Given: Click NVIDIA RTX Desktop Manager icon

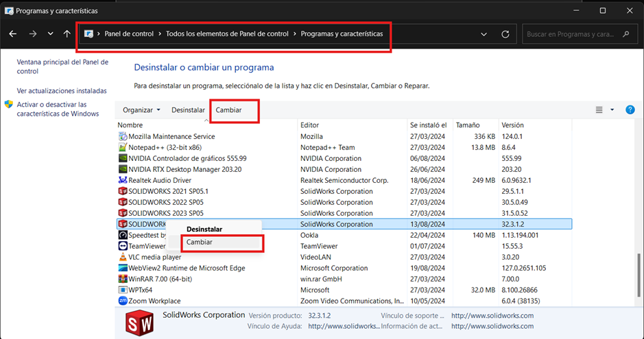Looking at the screenshot, I should [x=122, y=169].
